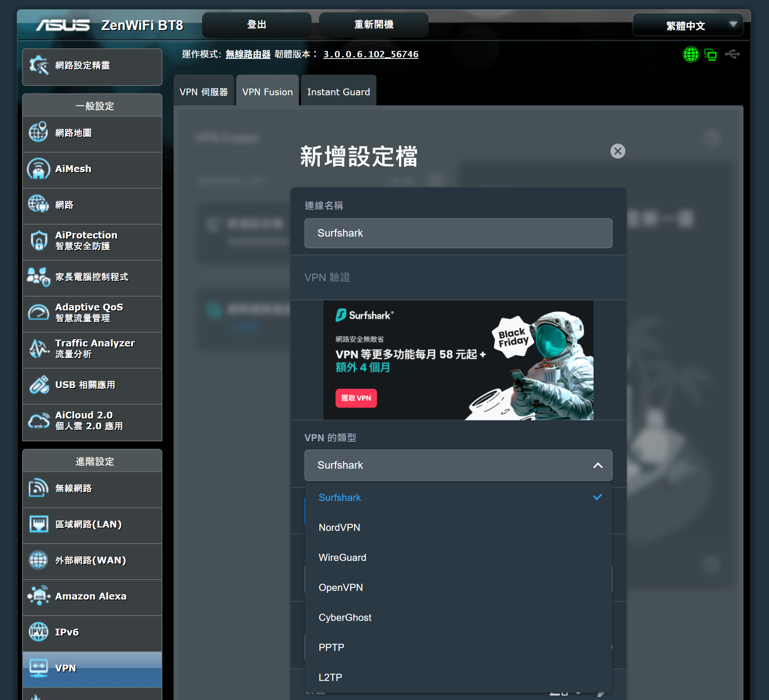Screen dimensions: 769x700
Task: Pick OpenVPN from the dropdown options
Action: point(341,588)
